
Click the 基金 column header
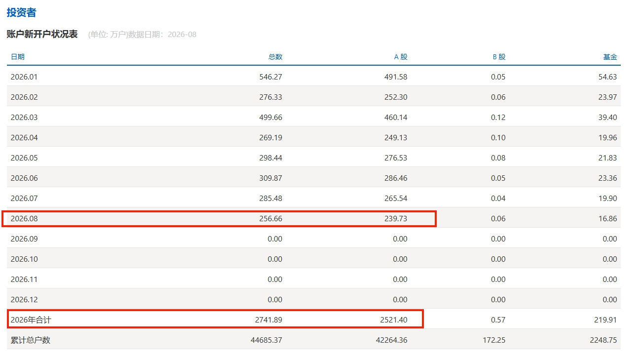(610, 57)
